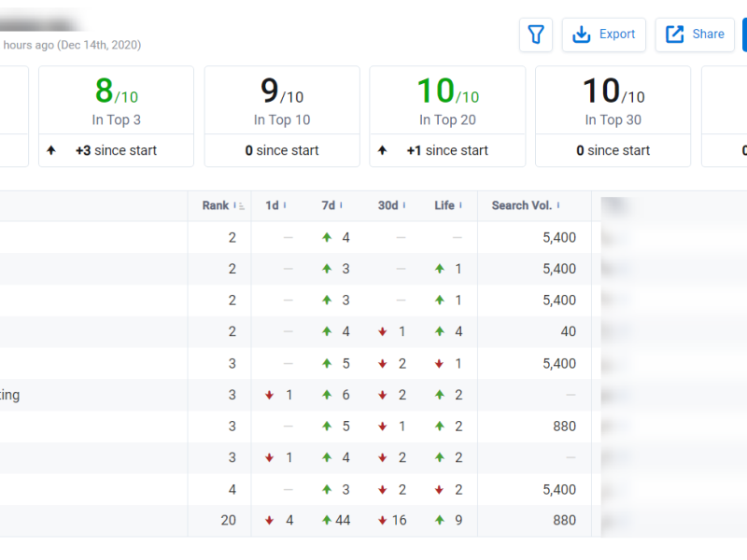Select the In Top 10 summary card

pos(282,116)
